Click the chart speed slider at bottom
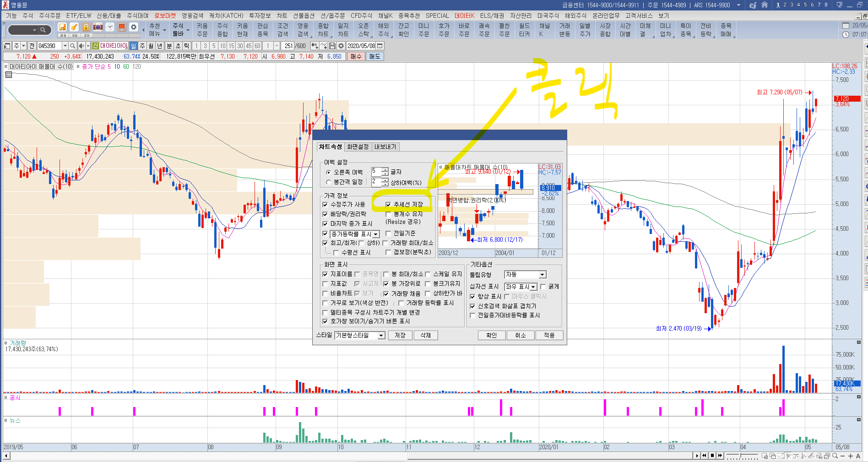 point(743,456)
